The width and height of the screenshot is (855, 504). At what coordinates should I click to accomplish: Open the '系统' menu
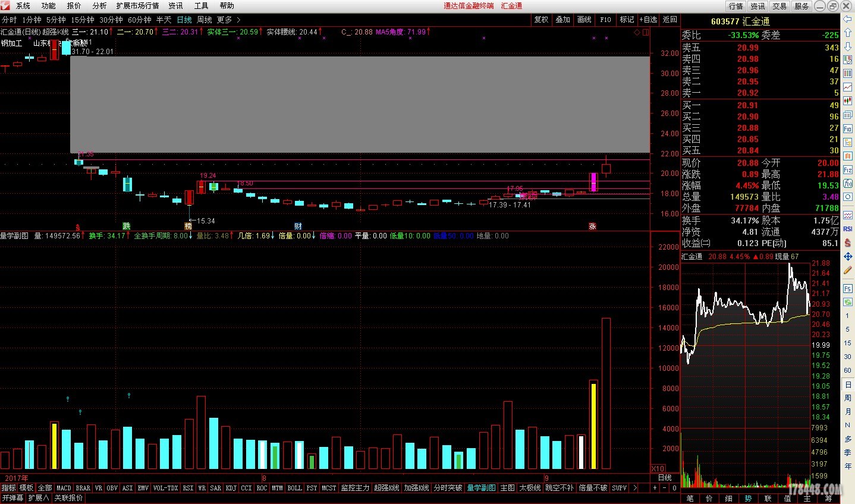pyautogui.click(x=23, y=6)
